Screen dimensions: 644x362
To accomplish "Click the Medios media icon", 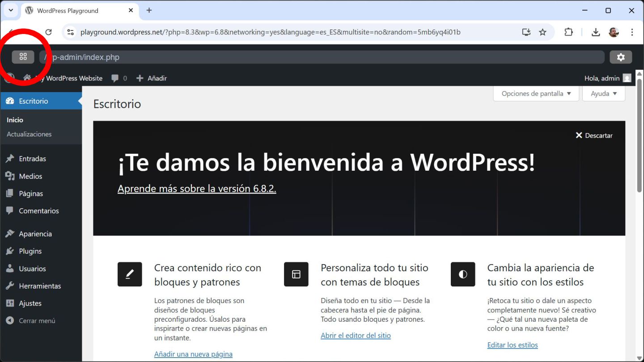I will 10,176.
